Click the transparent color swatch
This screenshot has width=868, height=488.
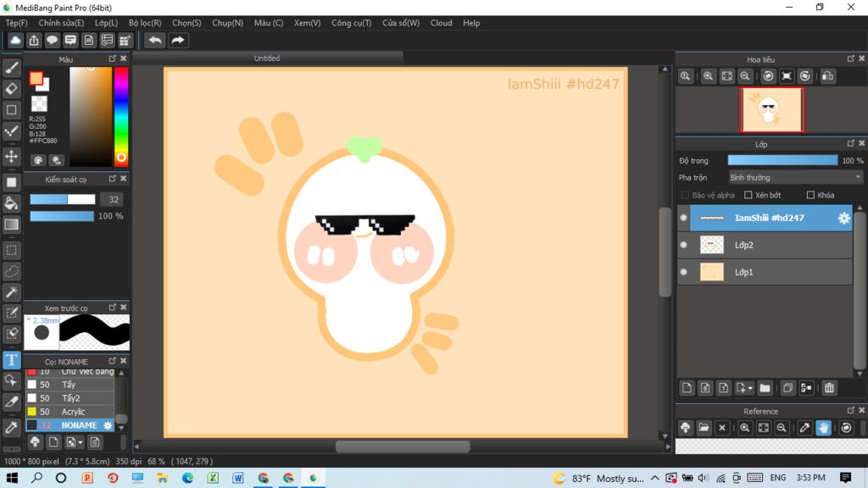click(39, 103)
